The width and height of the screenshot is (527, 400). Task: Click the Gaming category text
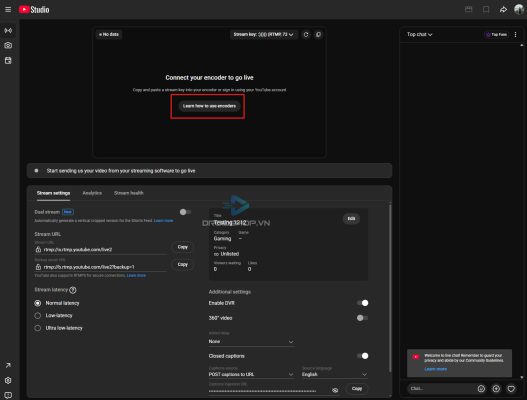(x=222, y=239)
